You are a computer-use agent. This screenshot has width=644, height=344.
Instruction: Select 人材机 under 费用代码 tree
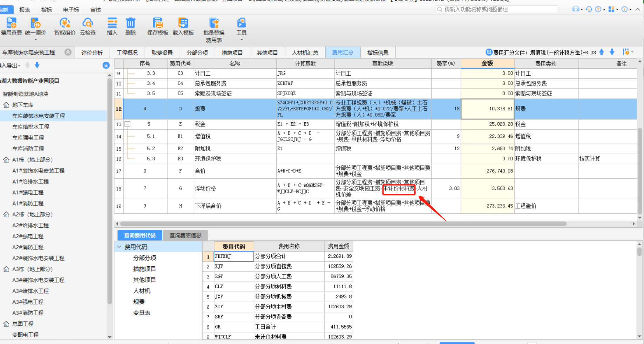142,291
